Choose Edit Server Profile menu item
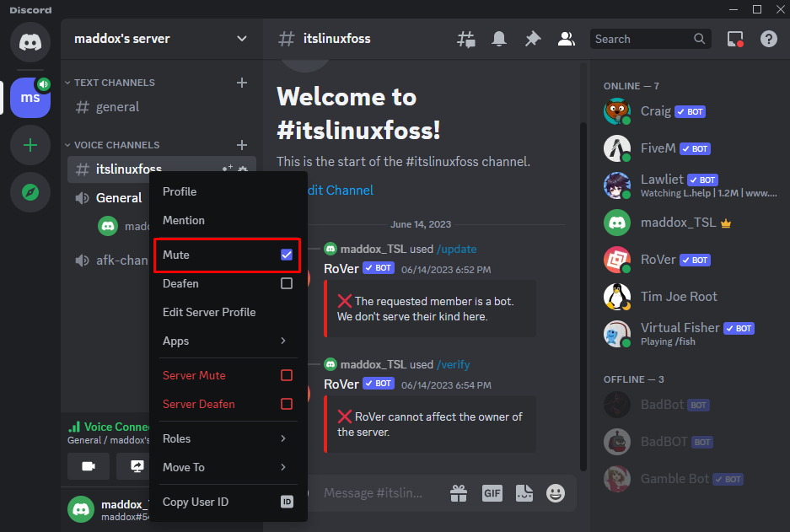This screenshot has width=790, height=532. pos(228,312)
